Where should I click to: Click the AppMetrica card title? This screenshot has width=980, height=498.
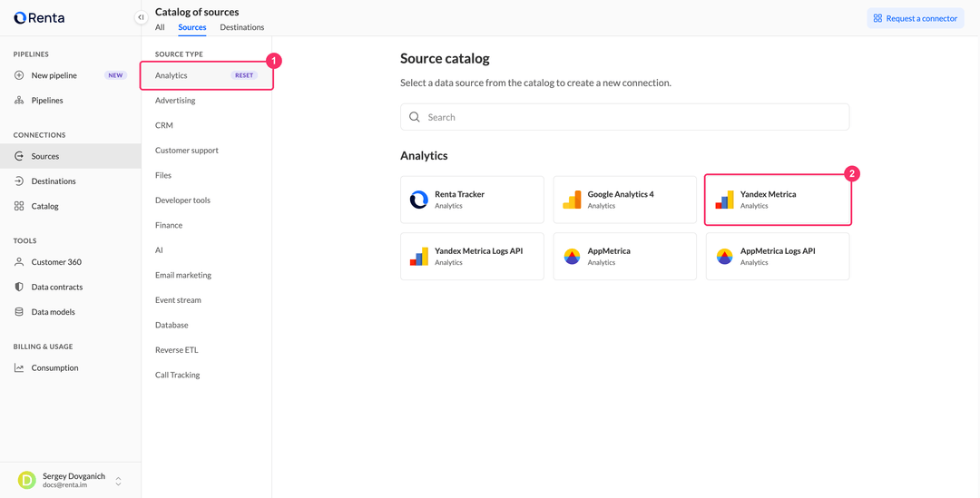609,251
